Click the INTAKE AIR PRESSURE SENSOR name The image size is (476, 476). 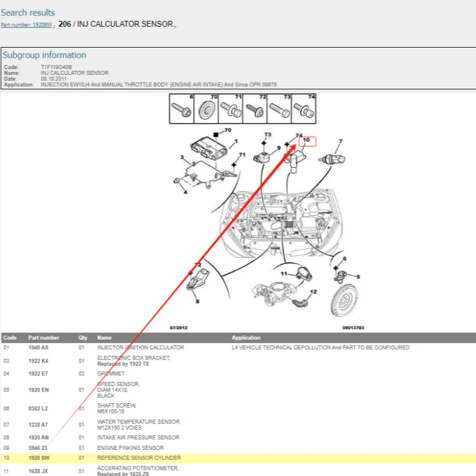[138, 437]
